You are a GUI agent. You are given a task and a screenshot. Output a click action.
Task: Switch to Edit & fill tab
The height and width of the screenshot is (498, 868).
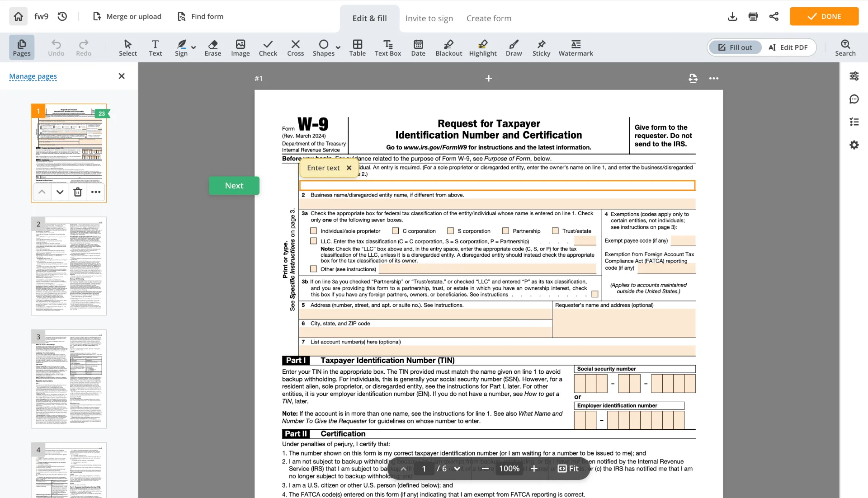coord(369,18)
